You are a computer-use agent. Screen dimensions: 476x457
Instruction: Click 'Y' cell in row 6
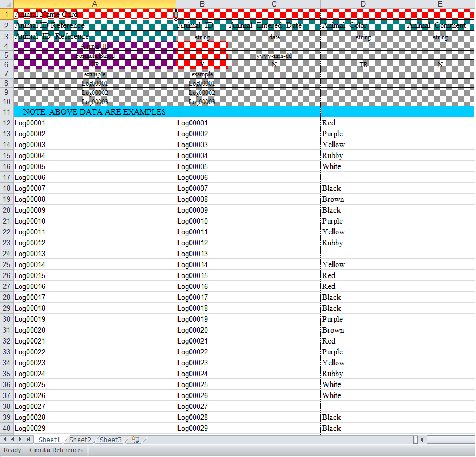click(202, 64)
